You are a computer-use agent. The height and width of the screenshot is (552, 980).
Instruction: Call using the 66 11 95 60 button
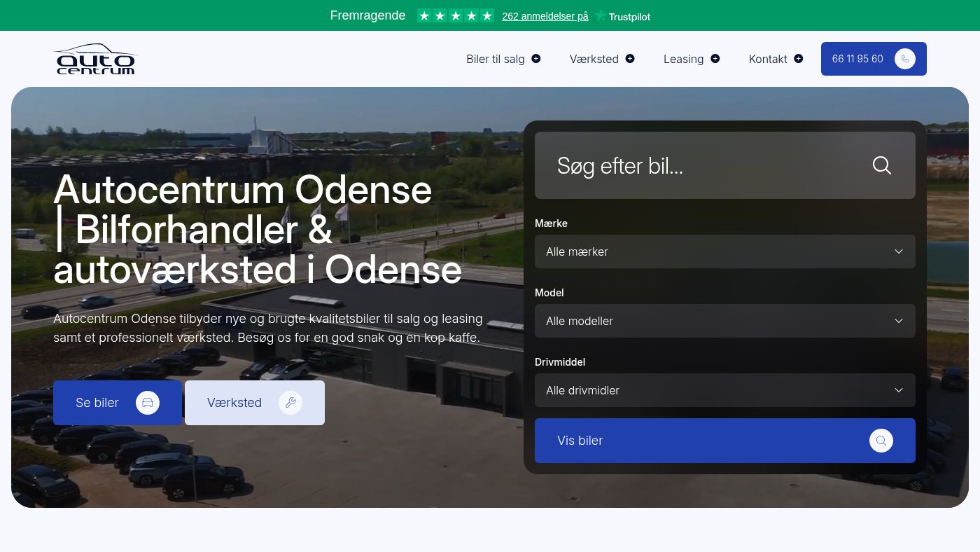[x=874, y=59]
